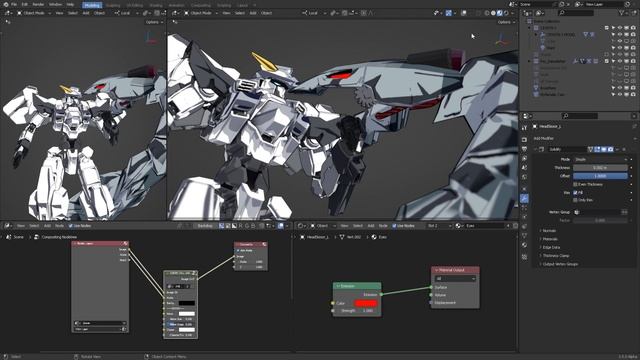Toggle Rim Fill checkbox

point(576,193)
